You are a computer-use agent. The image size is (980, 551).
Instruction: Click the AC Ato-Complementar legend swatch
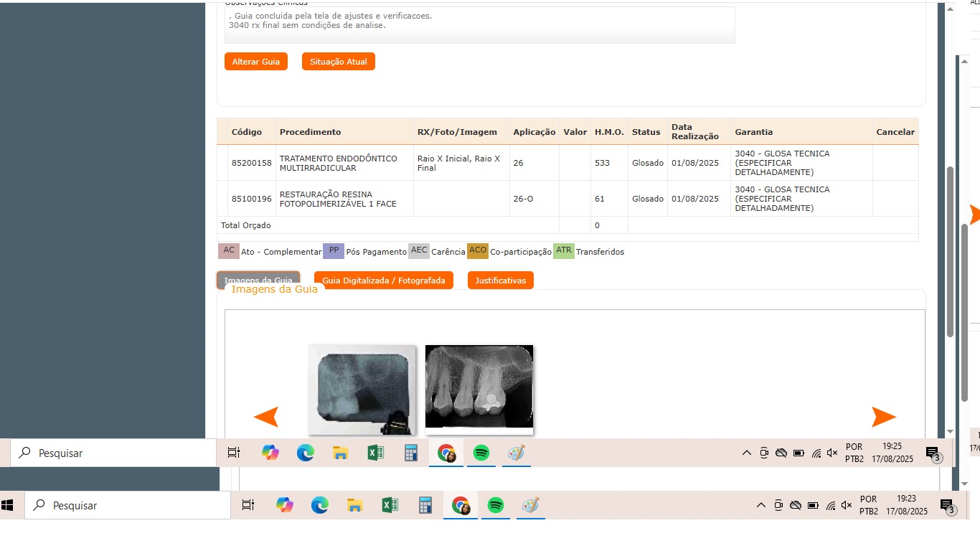[229, 251]
